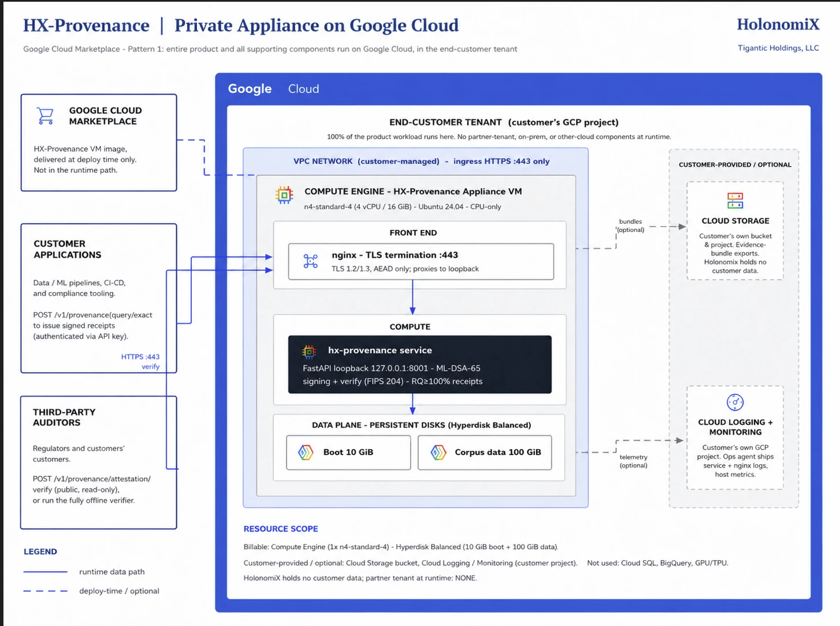
Task: Click the 'VPC NETWORK (customer-managed)' label
Action: pyautogui.click(x=366, y=161)
